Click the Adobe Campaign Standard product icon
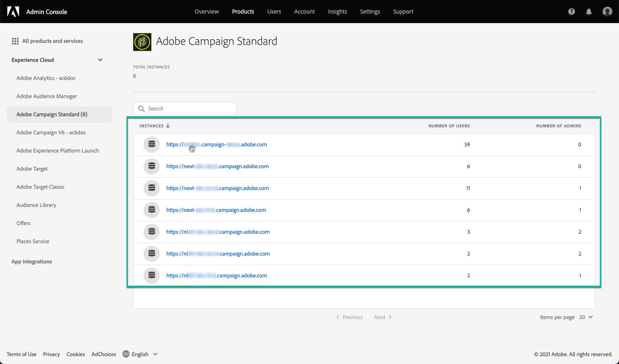The image size is (619, 364). coord(142,42)
